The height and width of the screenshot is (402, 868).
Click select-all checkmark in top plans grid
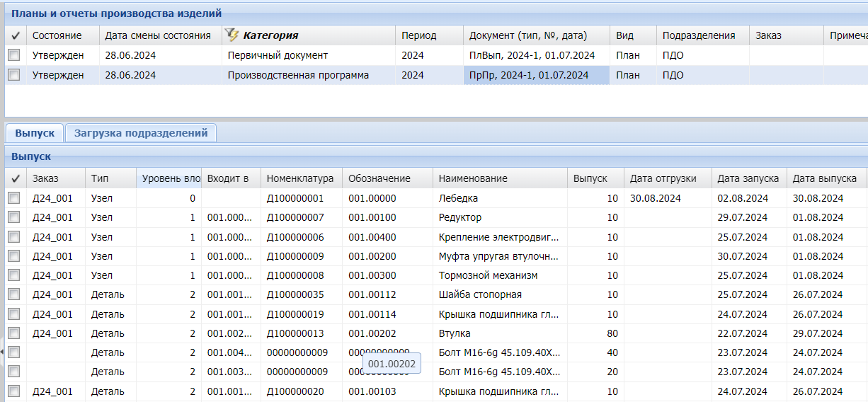click(x=15, y=35)
